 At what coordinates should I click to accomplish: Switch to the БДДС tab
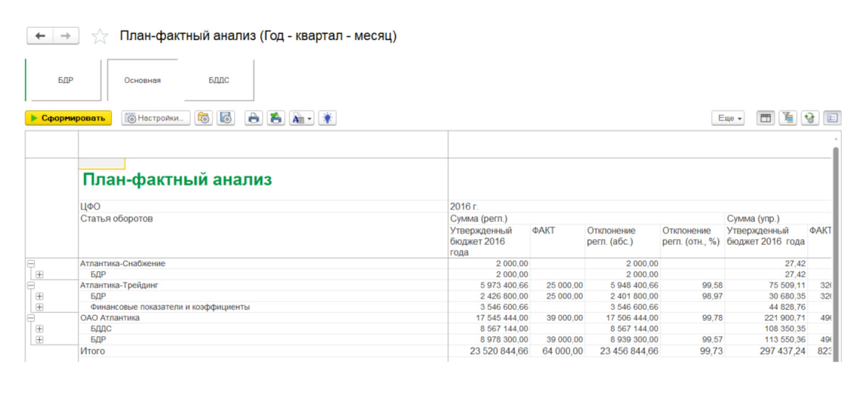point(219,80)
